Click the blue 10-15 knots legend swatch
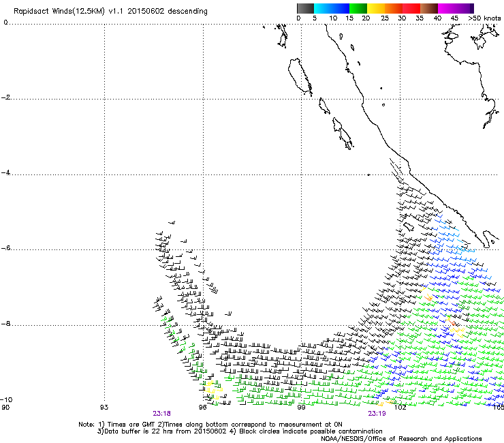The width and height of the screenshot is (504, 443). (341, 8)
